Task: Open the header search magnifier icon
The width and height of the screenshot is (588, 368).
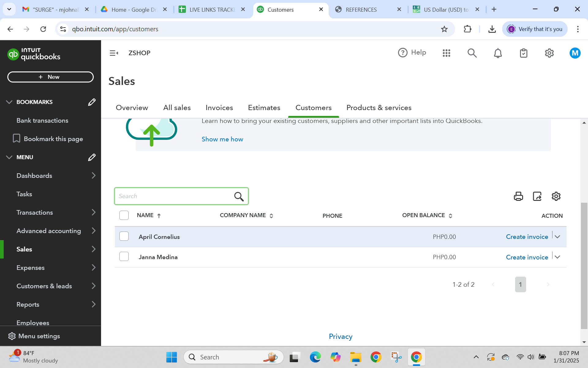Action: (472, 53)
